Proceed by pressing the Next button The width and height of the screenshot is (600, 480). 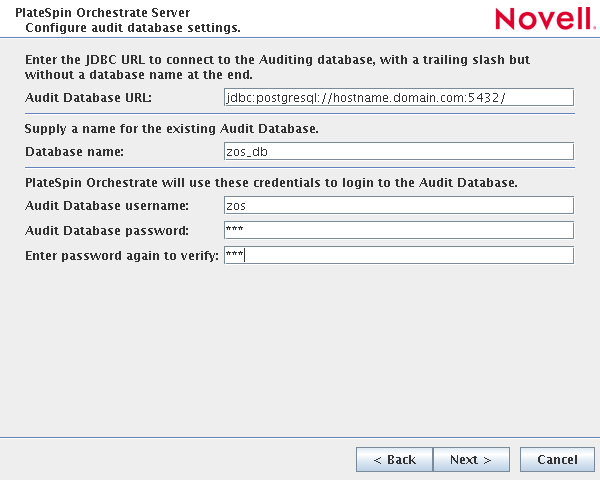(x=471, y=459)
